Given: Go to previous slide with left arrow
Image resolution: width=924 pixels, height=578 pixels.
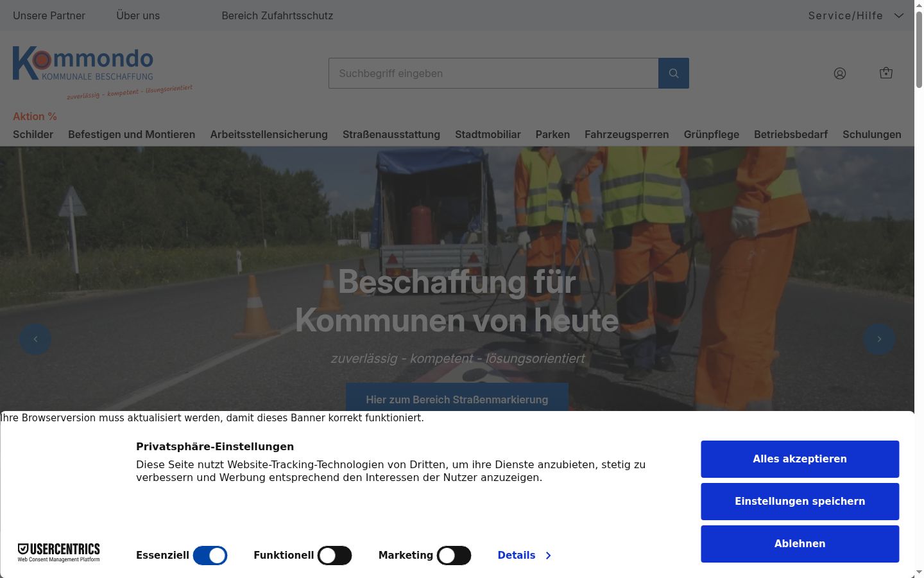Looking at the screenshot, I should (x=35, y=339).
